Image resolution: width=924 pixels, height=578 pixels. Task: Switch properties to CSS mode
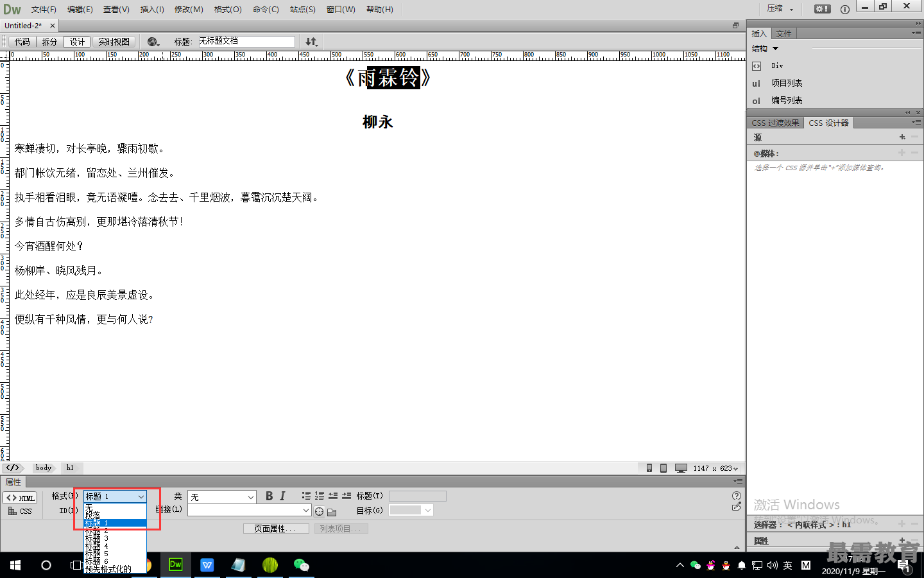[20, 511]
